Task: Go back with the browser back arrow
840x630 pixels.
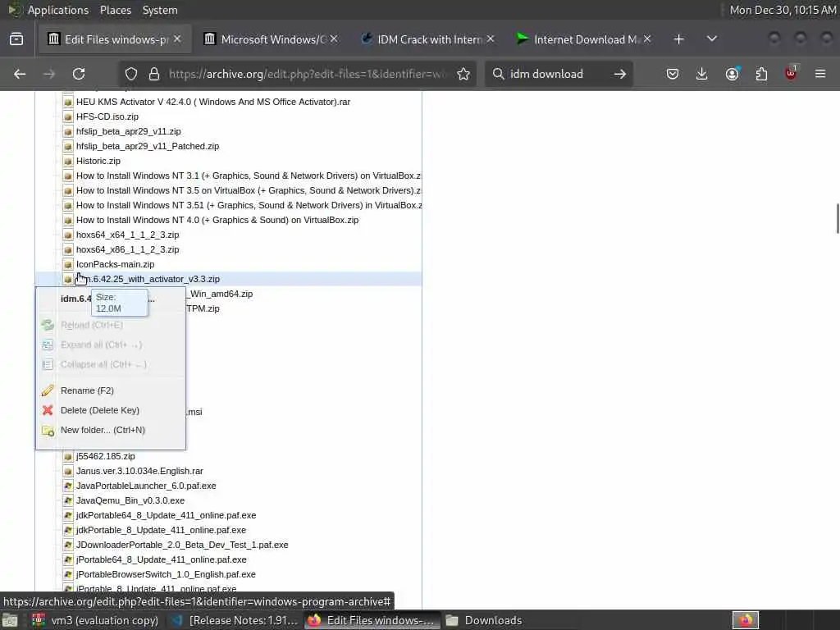Action: [x=20, y=74]
